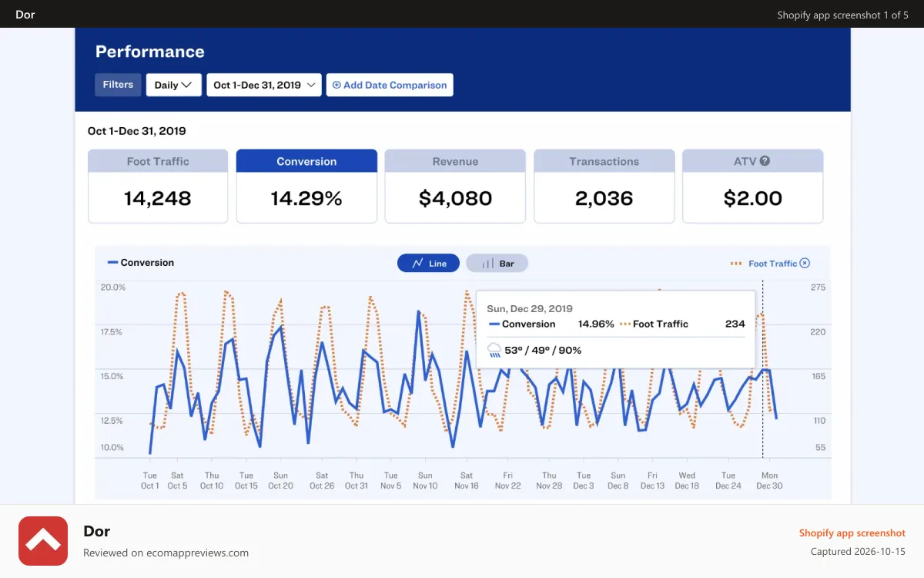Switch chart to Bar view
924x578 pixels.
(497, 264)
